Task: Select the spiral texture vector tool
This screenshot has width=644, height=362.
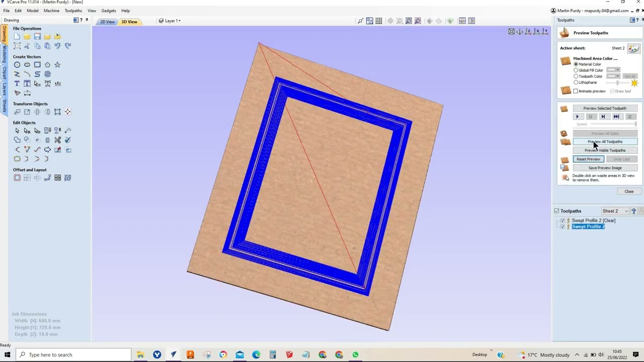Action: [47, 74]
